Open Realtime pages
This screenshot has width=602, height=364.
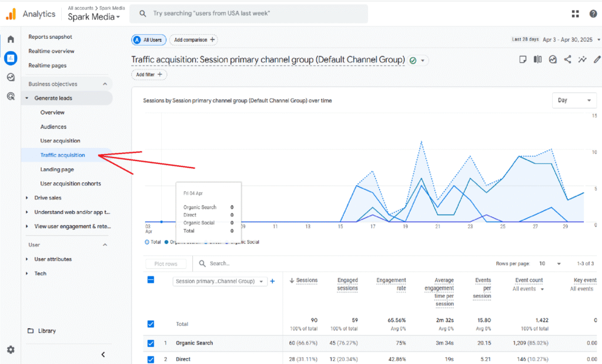pyautogui.click(x=47, y=66)
